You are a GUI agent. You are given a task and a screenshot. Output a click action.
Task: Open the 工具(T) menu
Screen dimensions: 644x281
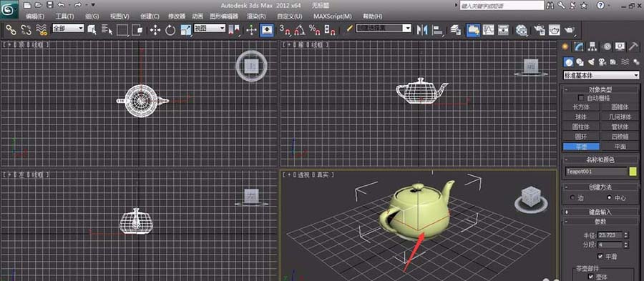(64, 16)
